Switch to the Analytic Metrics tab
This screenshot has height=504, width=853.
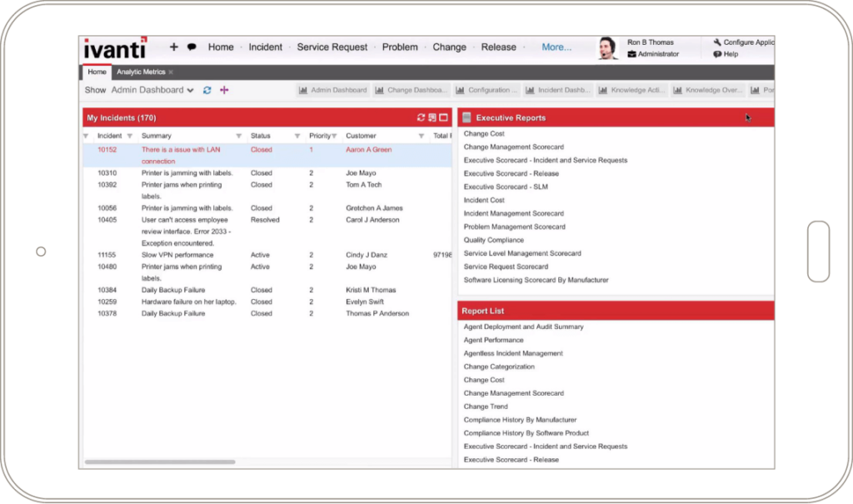[x=141, y=72]
